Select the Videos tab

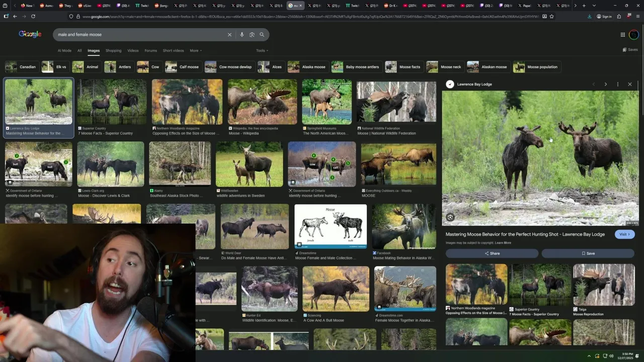click(133, 50)
